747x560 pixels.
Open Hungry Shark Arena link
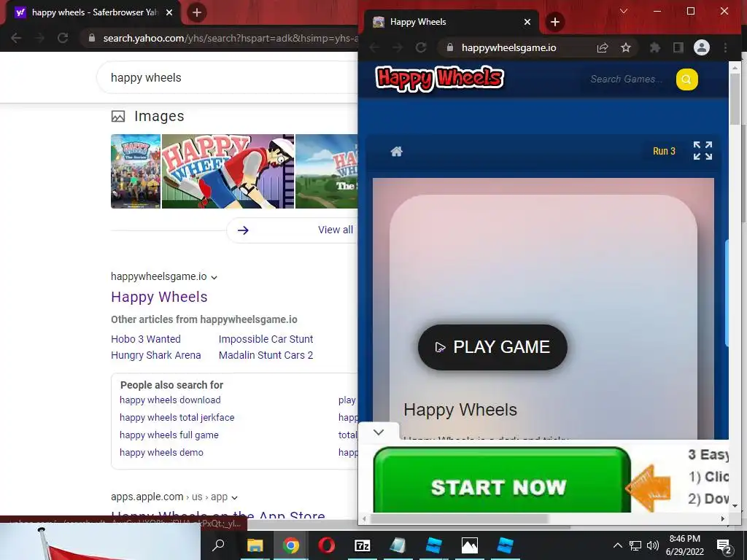(x=156, y=355)
